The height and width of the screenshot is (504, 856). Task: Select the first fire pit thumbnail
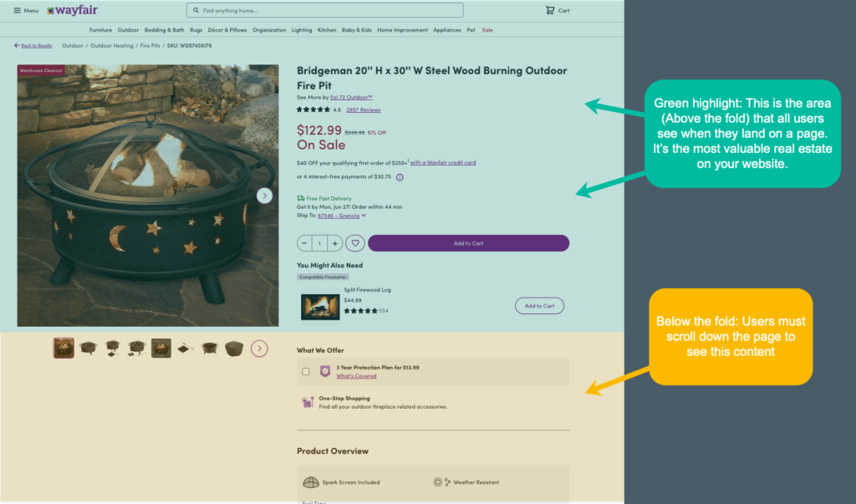tap(64, 348)
